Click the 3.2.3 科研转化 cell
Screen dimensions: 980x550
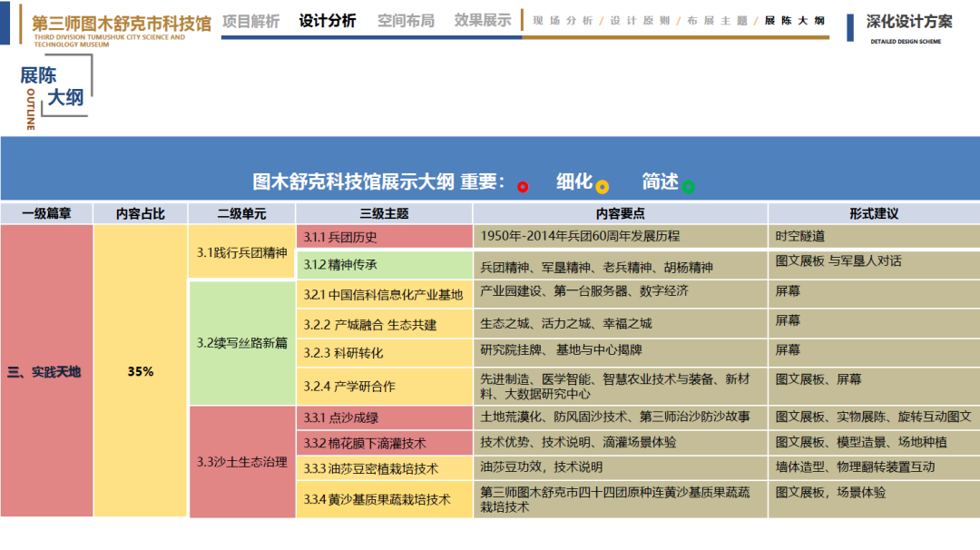[x=385, y=353]
